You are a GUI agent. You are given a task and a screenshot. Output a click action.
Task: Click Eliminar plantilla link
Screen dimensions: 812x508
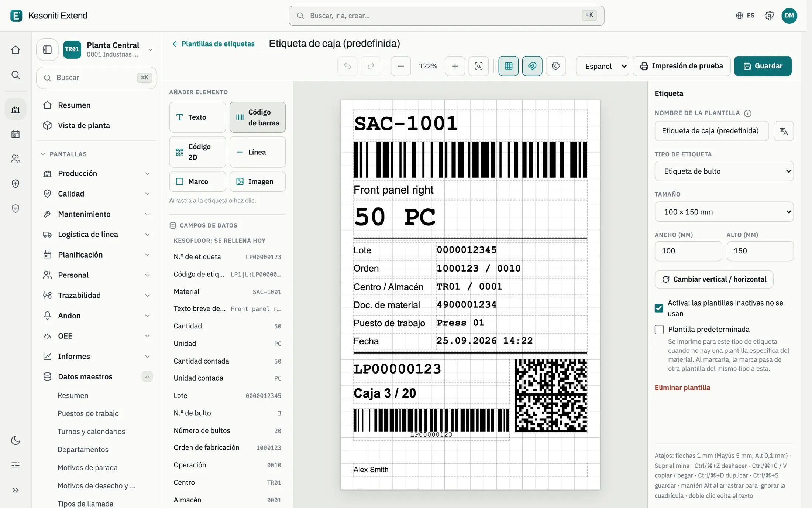click(682, 388)
